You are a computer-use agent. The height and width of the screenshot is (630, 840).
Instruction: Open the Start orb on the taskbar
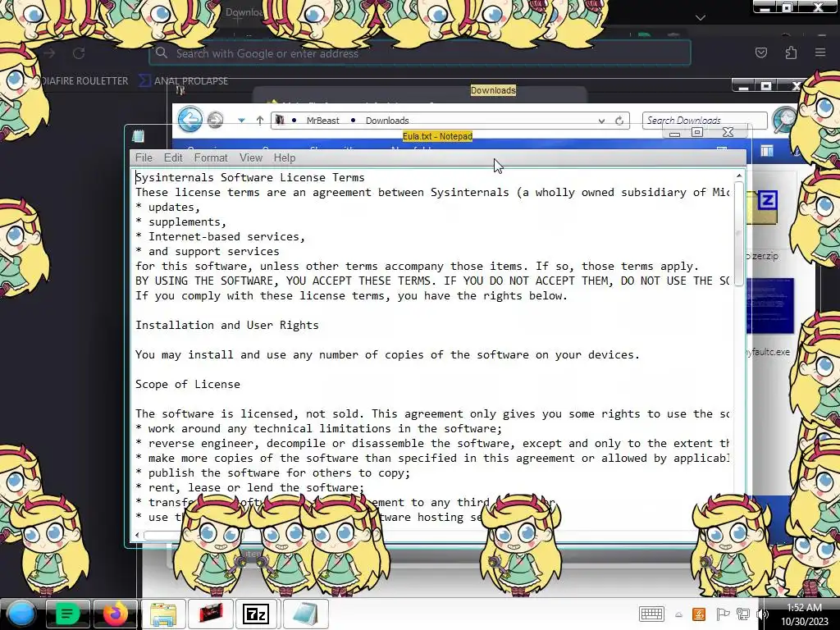[x=21, y=614]
